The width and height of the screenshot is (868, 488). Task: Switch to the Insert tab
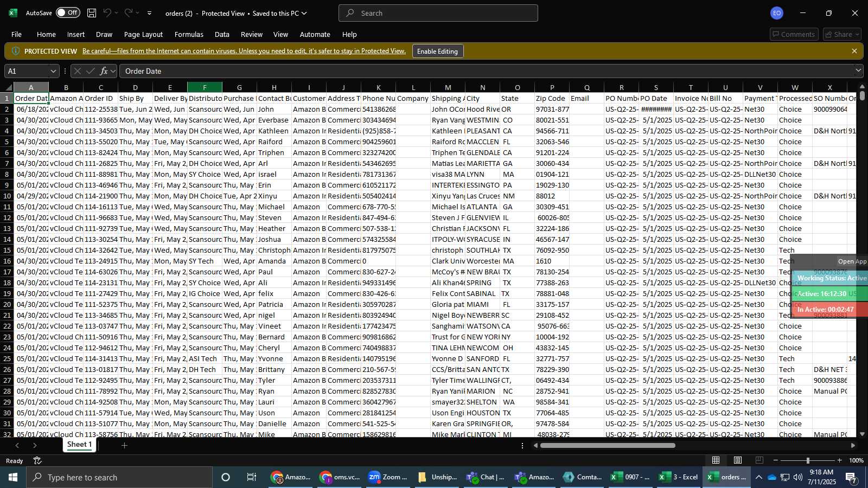[76, 34]
